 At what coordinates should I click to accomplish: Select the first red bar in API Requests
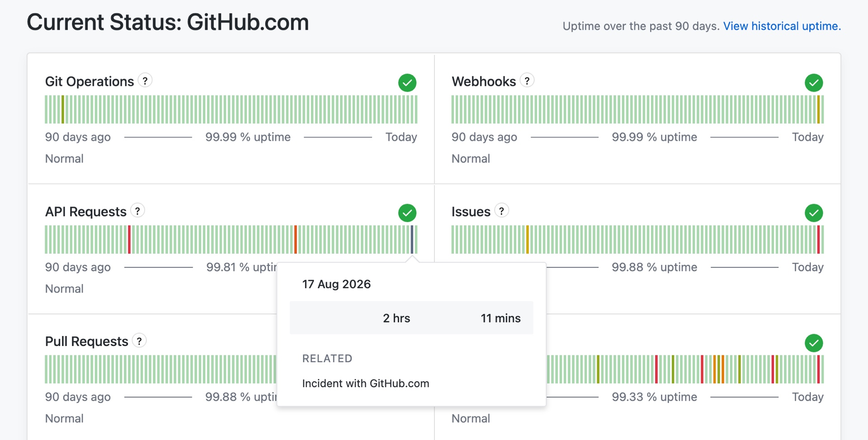click(x=129, y=240)
